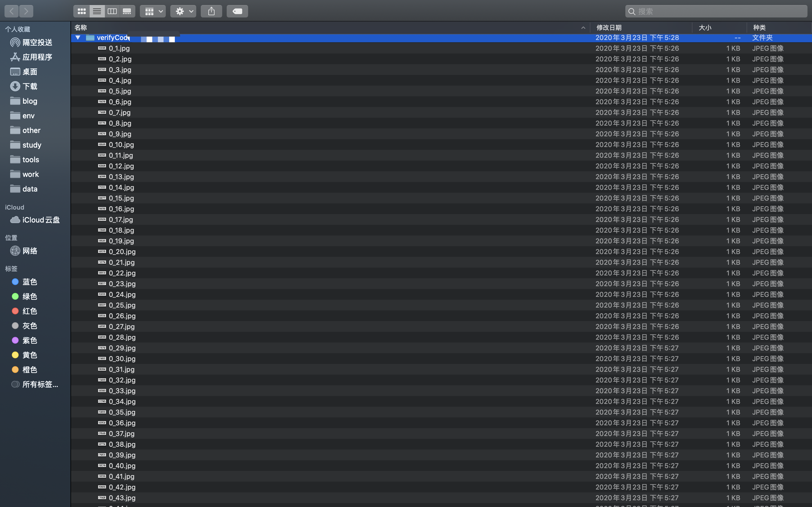This screenshot has width=812, height=507.
Task: Sort by size column header
Action: [x=705, y=28]
